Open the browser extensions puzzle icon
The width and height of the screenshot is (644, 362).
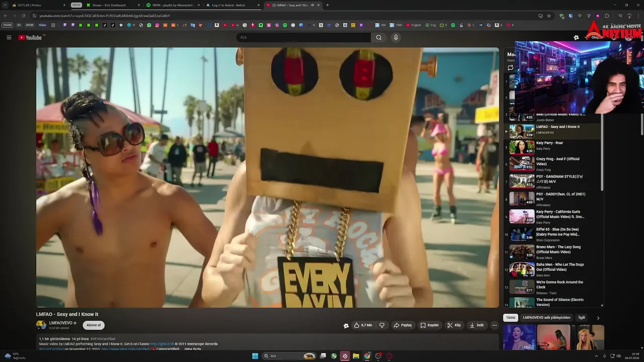[607, 16]
